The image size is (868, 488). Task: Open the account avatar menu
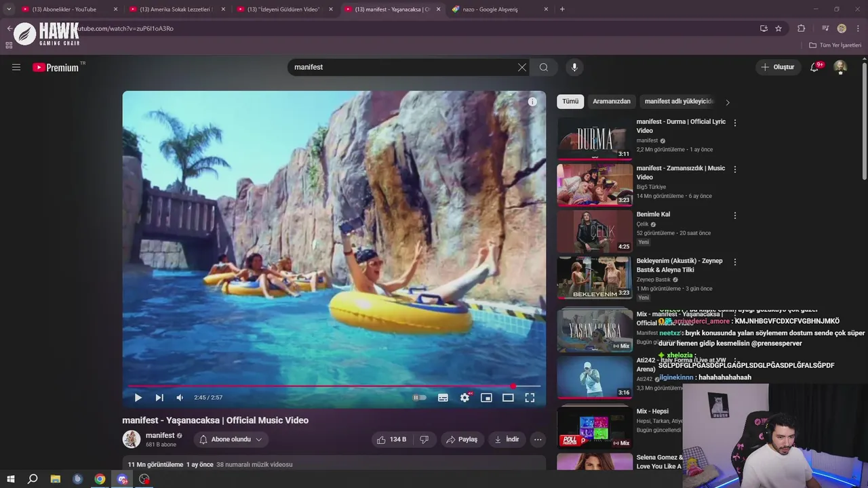(840, 67)
